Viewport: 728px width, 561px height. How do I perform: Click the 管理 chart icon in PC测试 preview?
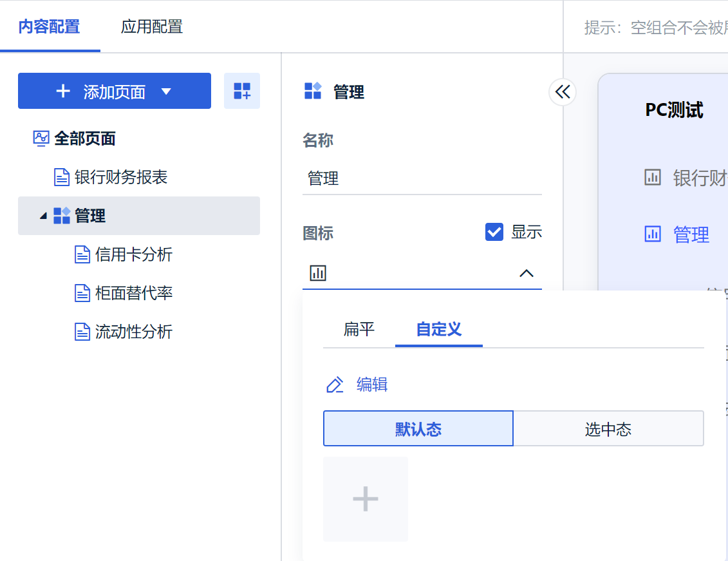pyautogui.click(x=653, y=234)
